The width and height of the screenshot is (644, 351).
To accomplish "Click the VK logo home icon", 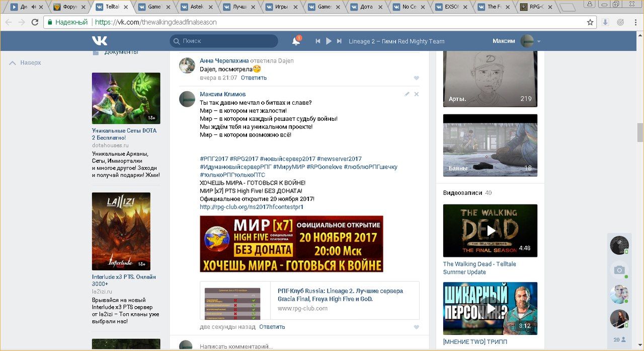I will tap(100, 41).
